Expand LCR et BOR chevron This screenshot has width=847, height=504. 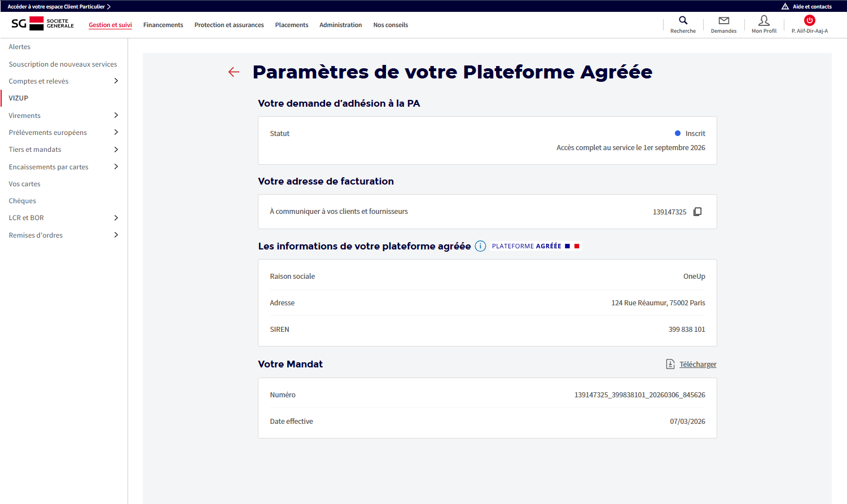(116, 218)
